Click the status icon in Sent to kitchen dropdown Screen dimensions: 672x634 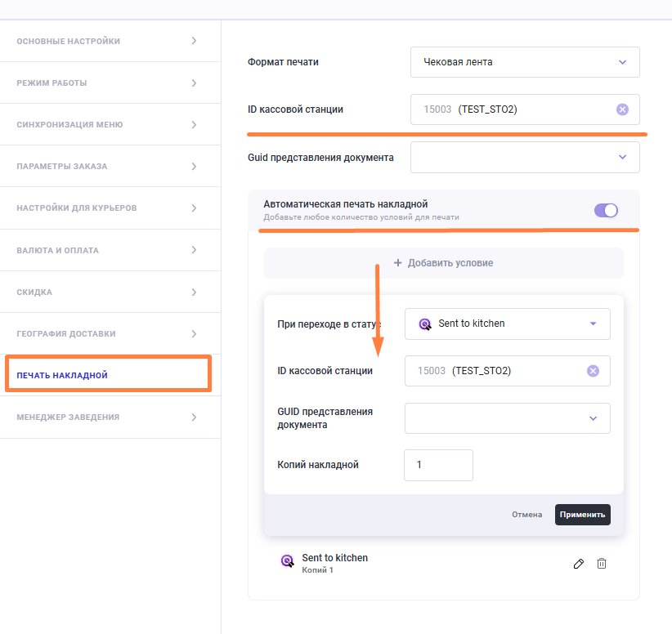point(425,324)
